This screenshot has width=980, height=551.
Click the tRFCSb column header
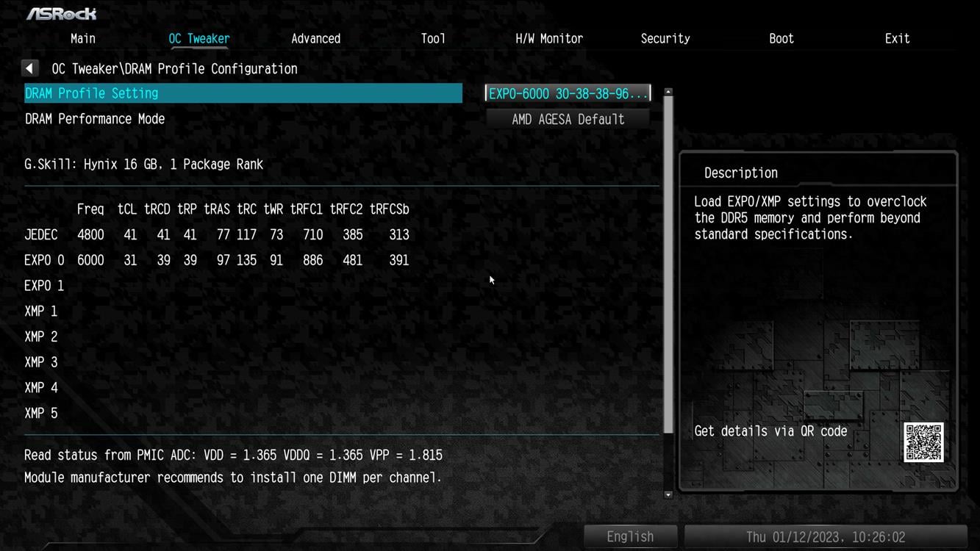[390, 209]
